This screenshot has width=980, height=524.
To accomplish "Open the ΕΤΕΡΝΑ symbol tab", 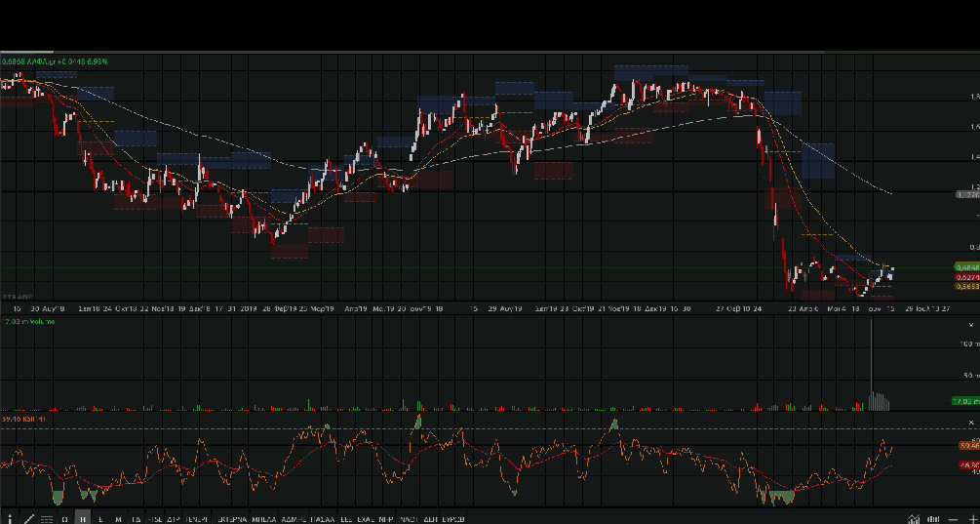I will point(231,518).
